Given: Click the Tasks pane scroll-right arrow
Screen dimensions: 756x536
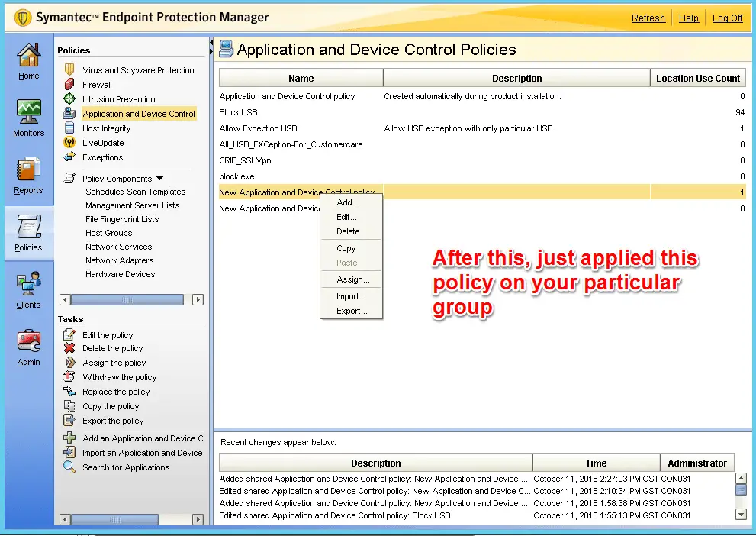Looking at the screenshot, I should (x=198, y=520).
